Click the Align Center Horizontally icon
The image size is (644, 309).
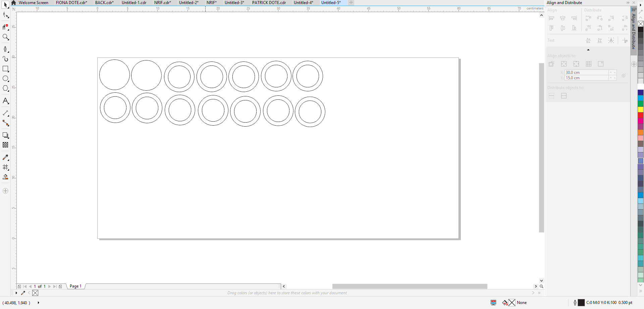(x=563, y=18)
